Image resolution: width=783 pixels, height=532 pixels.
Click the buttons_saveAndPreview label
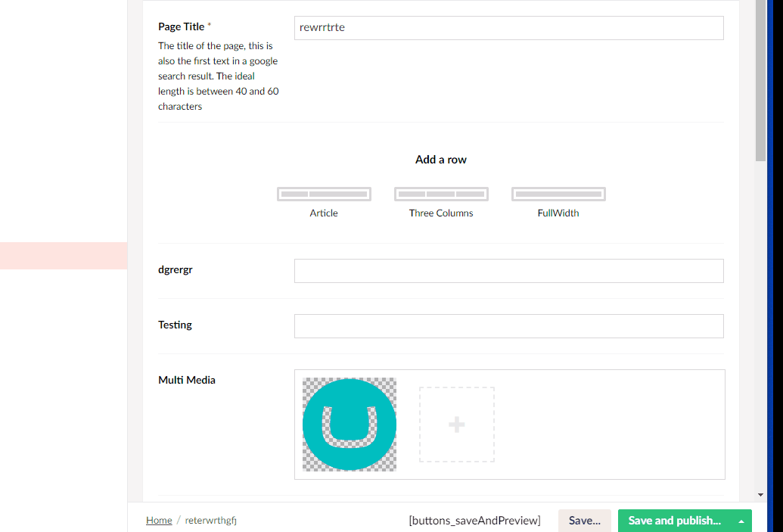[474, 520]
